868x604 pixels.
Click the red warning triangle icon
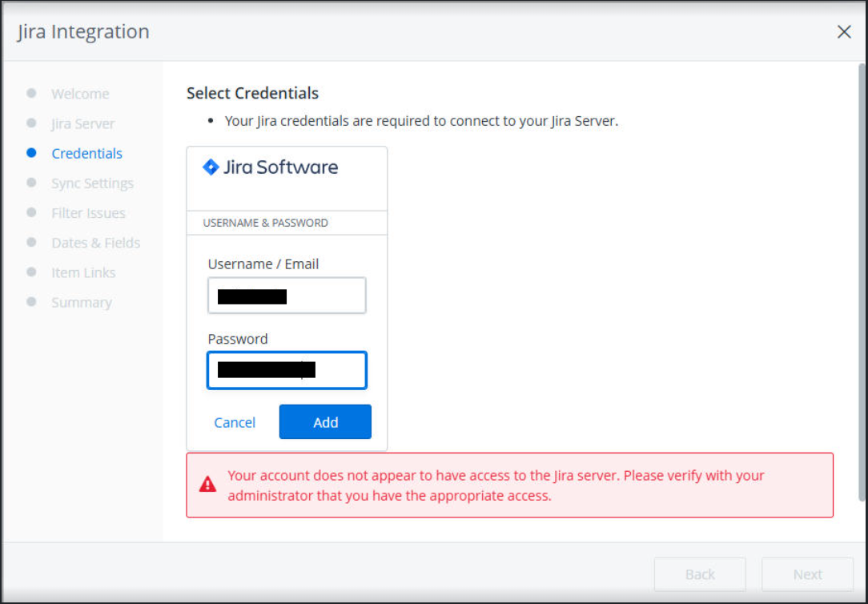click(207, 484)
